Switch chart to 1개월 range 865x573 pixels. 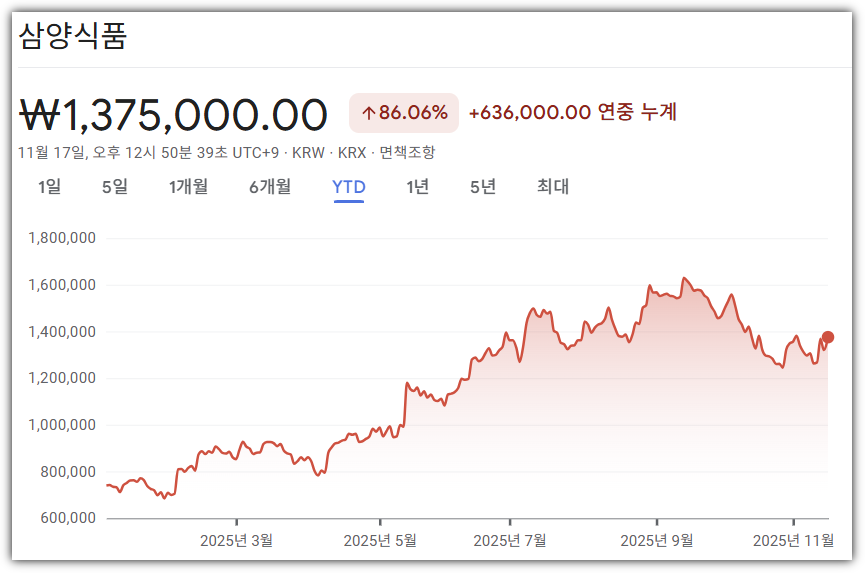point(188,186)
